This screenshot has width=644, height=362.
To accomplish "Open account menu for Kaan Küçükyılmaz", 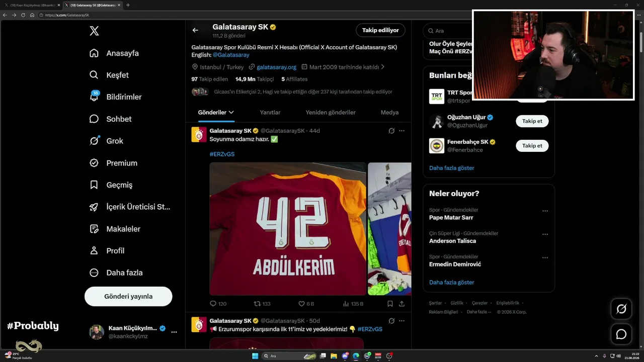I will pyautogui.click(x=133, y=332).
